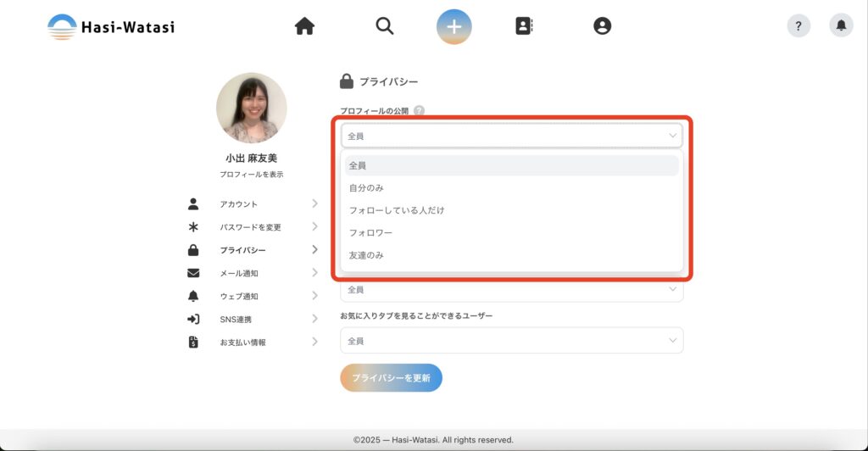Click the Hasi-Watasi logo
The height and width of the screenshot is (451, 868).
(x=111, y=26)
